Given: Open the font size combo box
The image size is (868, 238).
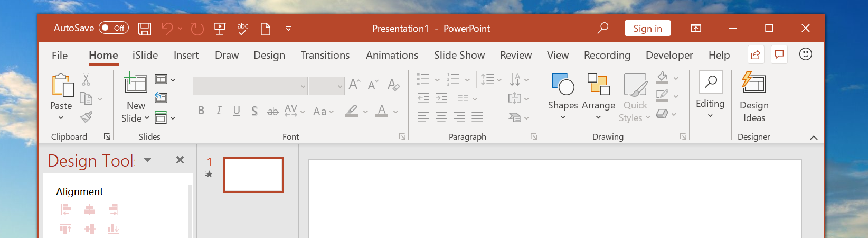Looking at the screenshot, I should coord(327,86).
